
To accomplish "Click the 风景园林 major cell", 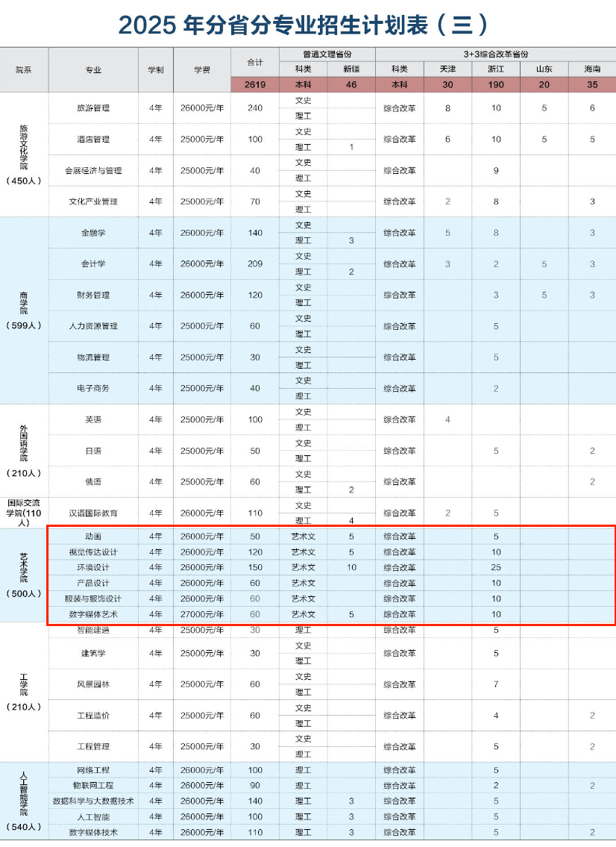I will pyautogui.click(x=93, y=684).
